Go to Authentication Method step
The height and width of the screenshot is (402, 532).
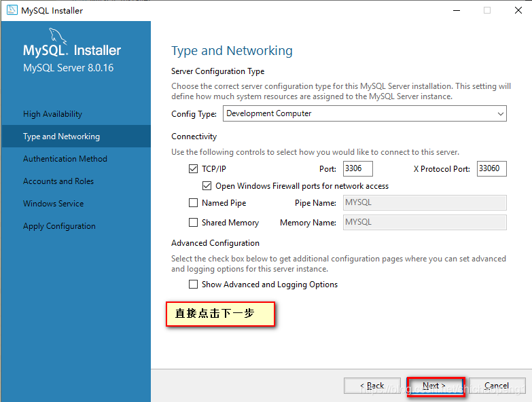tap(65, 159)
